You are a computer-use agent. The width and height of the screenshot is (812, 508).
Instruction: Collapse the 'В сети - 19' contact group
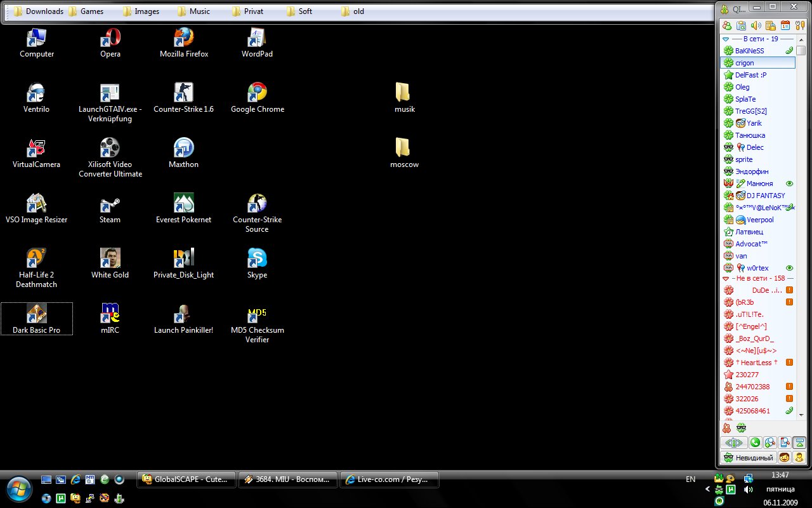pyautogui.click(x=726, y=39)
